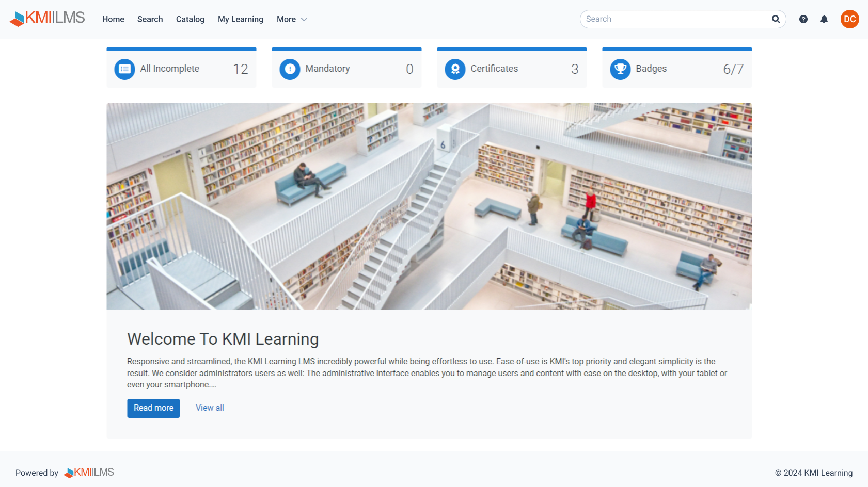868x487 pixels.
Task: Open the notifications bell icon
Action: 824,19
